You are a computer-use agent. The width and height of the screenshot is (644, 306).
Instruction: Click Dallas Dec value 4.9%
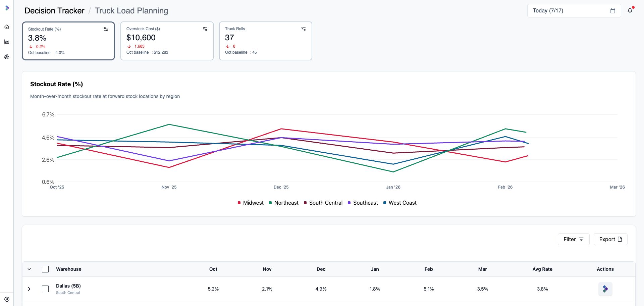pos(321,289)
